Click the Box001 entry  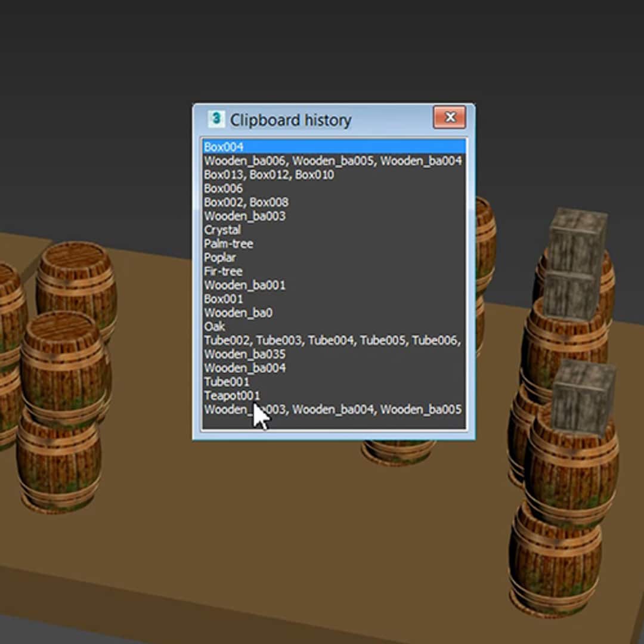pyautogui.click(x=334, y=299)
